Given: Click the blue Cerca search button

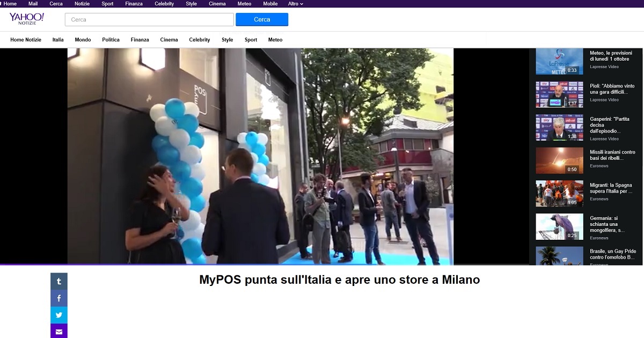Looking at the screenshot, I should (x=262, y=19).
